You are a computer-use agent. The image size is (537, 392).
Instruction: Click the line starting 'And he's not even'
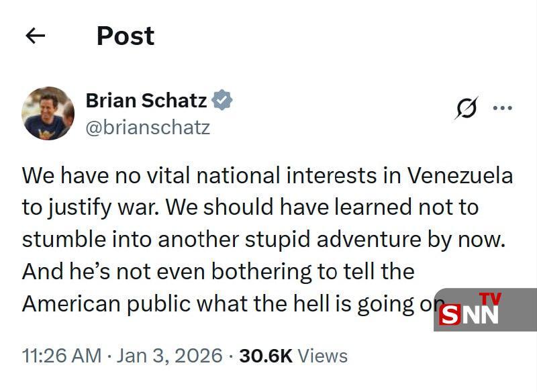[x=218, y=272]
